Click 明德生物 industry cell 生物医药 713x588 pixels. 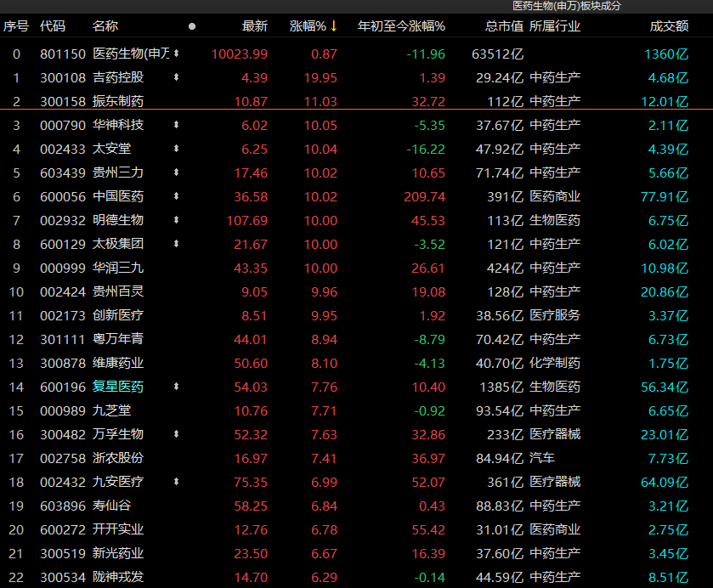coord(555,220)
